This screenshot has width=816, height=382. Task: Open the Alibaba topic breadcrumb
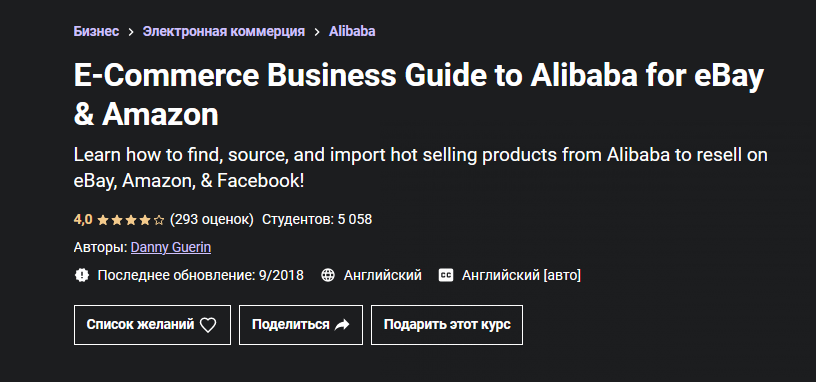[x=352, y=31]
